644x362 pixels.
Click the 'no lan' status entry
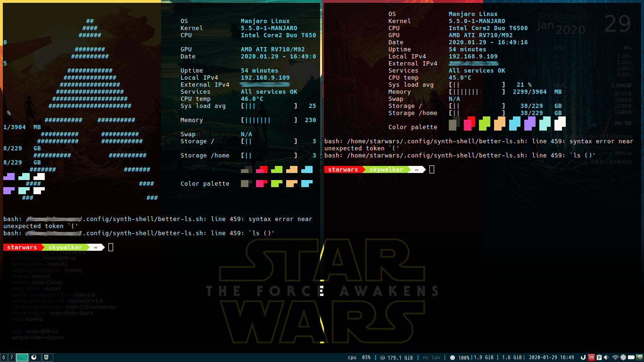pos(431,358)
